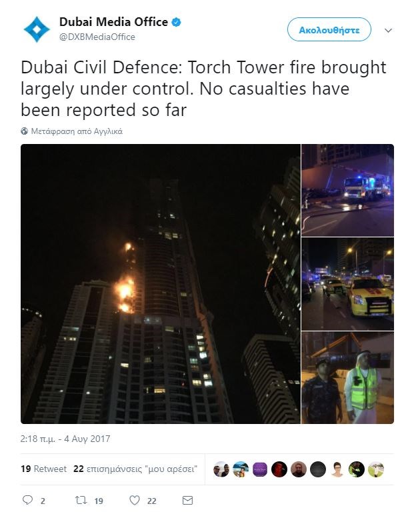
Task: Click the globe translation icon
Action: coord(24,131)
